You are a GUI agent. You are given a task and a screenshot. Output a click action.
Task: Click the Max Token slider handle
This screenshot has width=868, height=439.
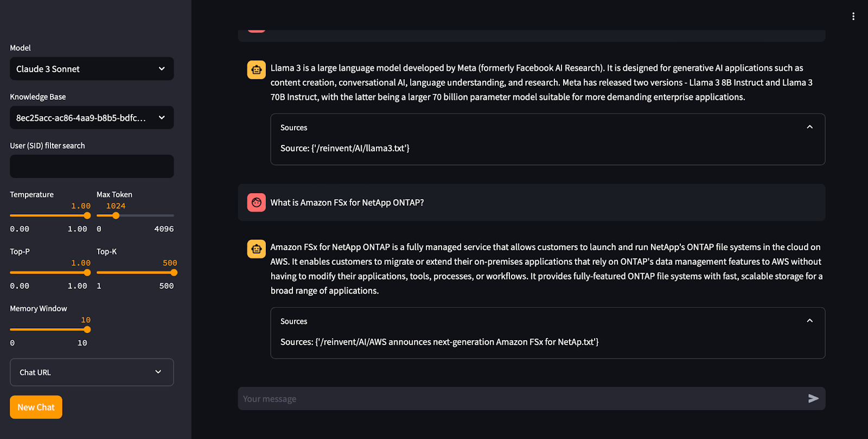click(116, 215)
